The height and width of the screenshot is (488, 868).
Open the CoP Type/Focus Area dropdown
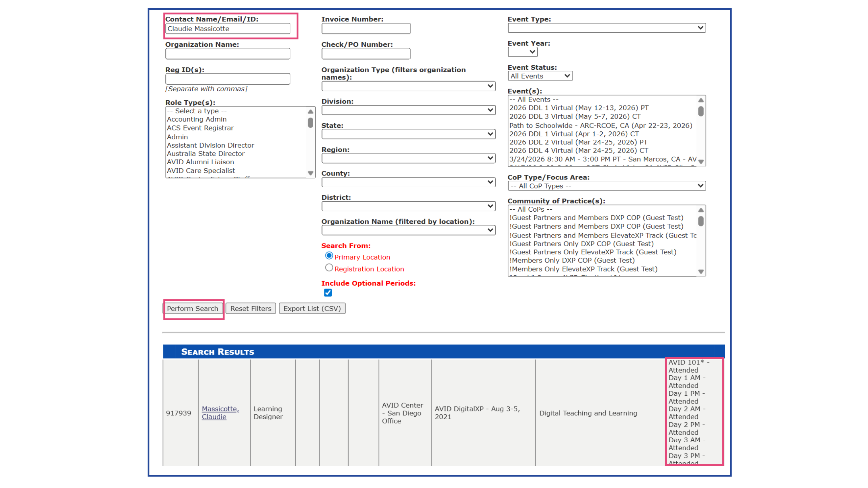pyautogui.click(x=607, y=186)
